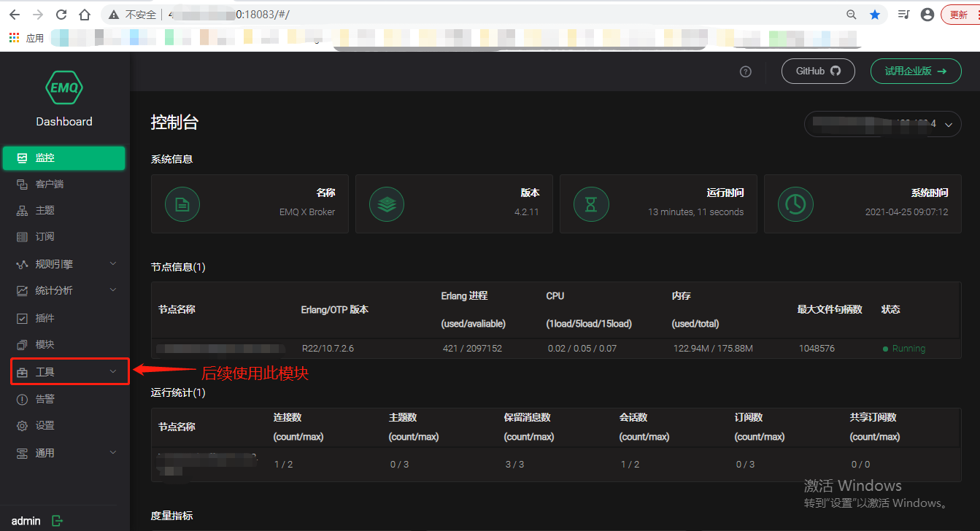Click the bookmark star icon
Viewport: 980px width, 531px height.
[x=875, y=15]
